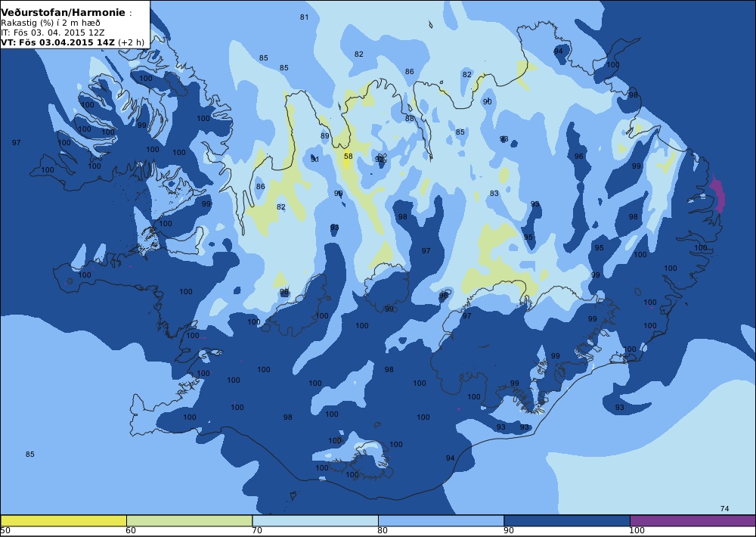756x537 pixels.
Task: Click the value 89 next to the fjord
Action: [x=325, y=136]
